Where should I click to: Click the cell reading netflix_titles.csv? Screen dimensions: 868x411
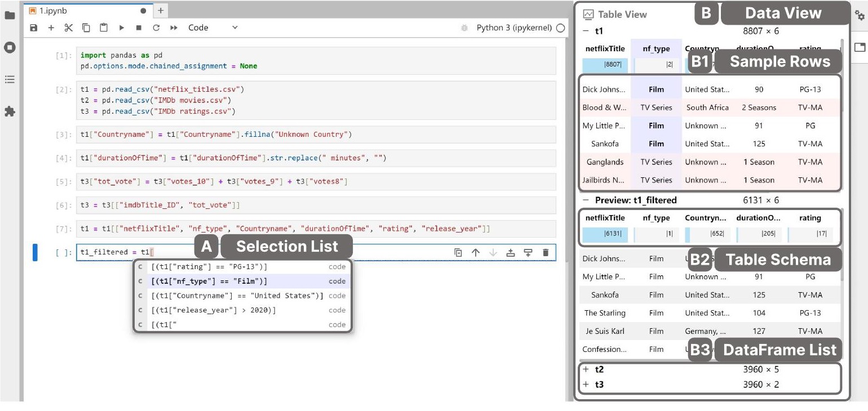(x=316, y=100)
